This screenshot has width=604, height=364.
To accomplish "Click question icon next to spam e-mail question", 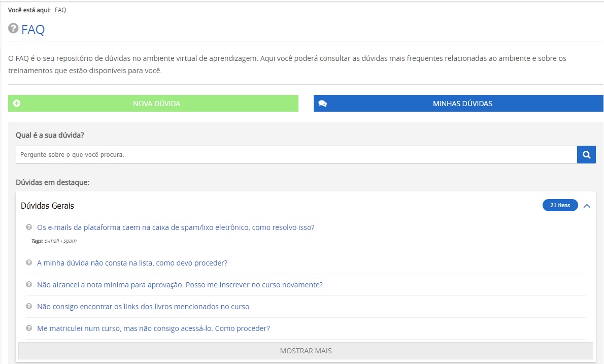I will (29, 227).
